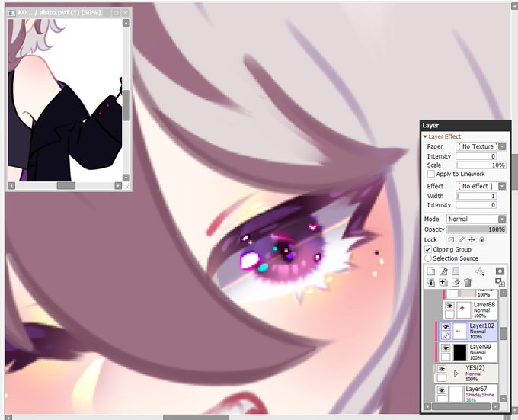Open the Effect dropdown

(502, 186)
